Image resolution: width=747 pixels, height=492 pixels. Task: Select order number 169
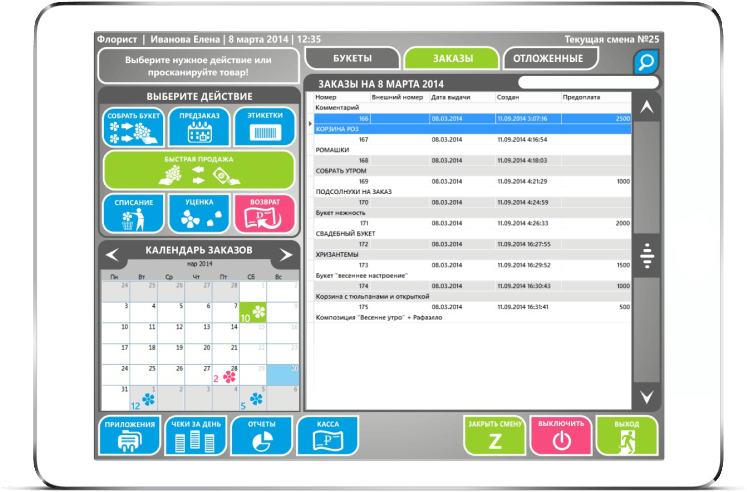tap(473, 181)
